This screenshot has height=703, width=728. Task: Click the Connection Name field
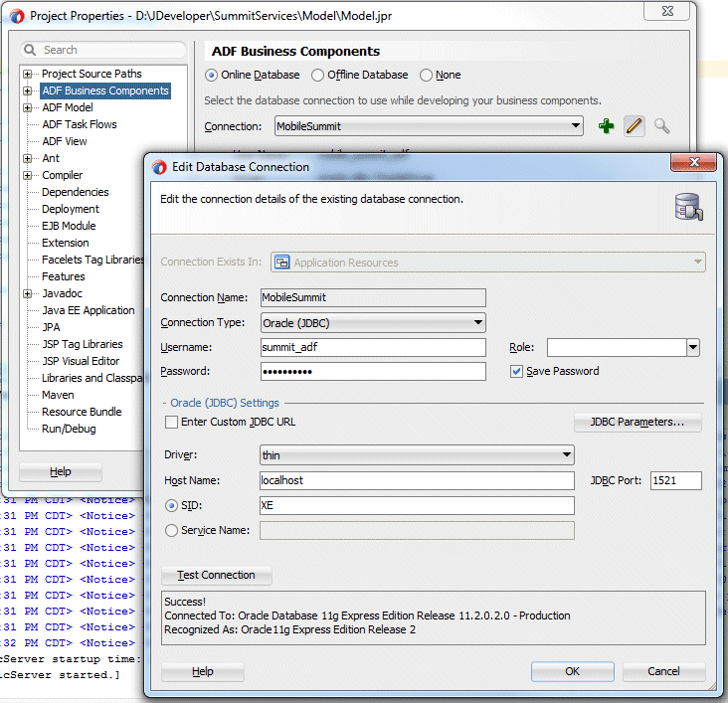tap(373, 297)
